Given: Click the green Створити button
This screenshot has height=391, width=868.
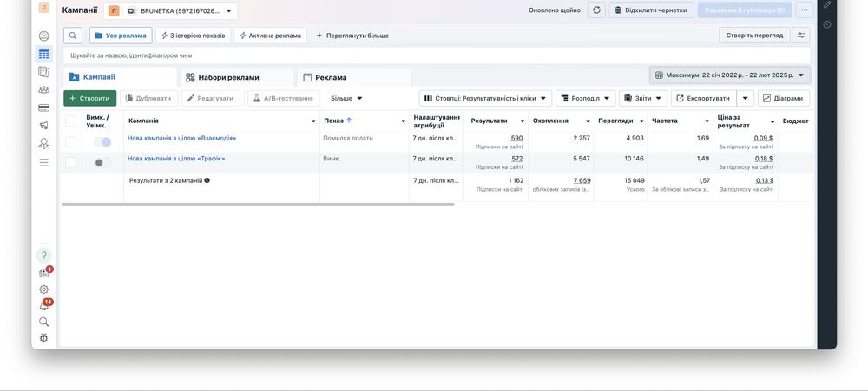Looking at the screenshot, I should click(x=89, y=99).
